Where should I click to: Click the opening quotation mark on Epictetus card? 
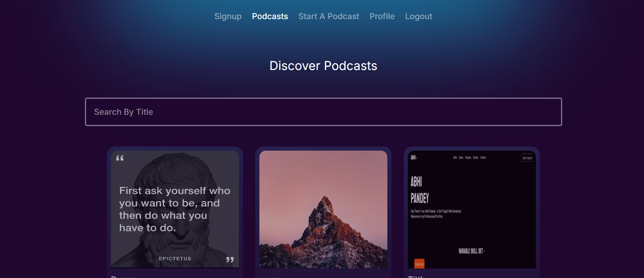120,158
